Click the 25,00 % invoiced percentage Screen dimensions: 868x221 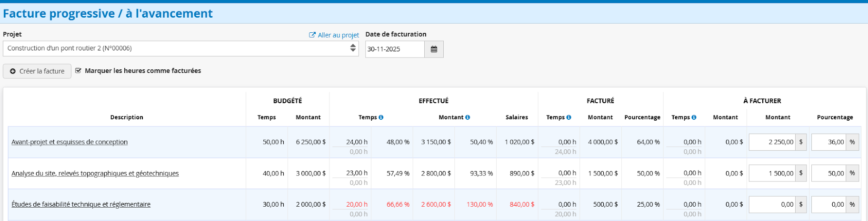point(649,204)
